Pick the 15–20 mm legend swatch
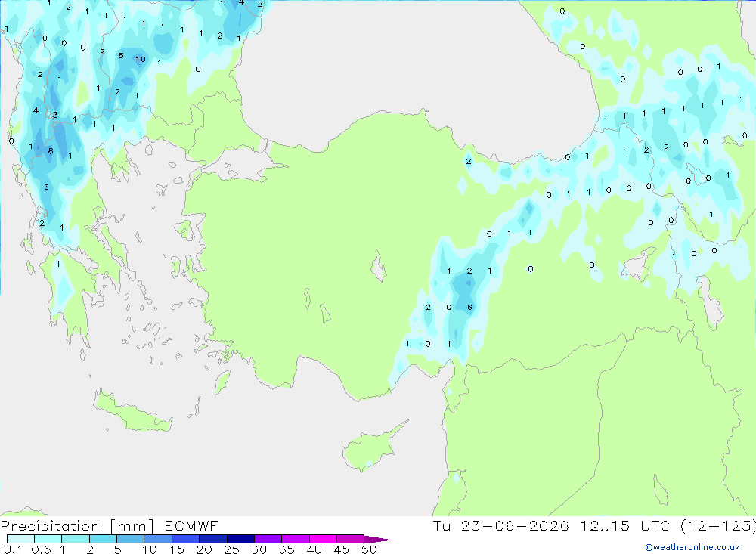Viewport: 756px width, 554px height. point(186,539)
